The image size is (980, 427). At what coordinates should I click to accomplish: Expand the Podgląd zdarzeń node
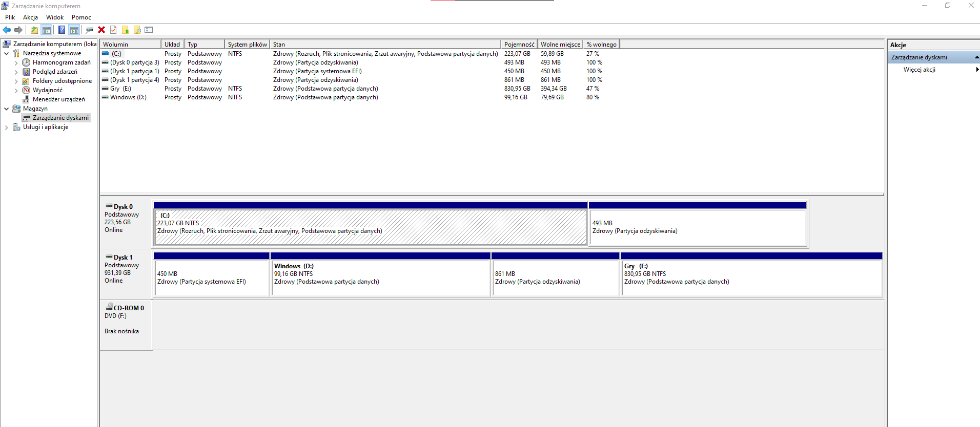tap(16, 72)
